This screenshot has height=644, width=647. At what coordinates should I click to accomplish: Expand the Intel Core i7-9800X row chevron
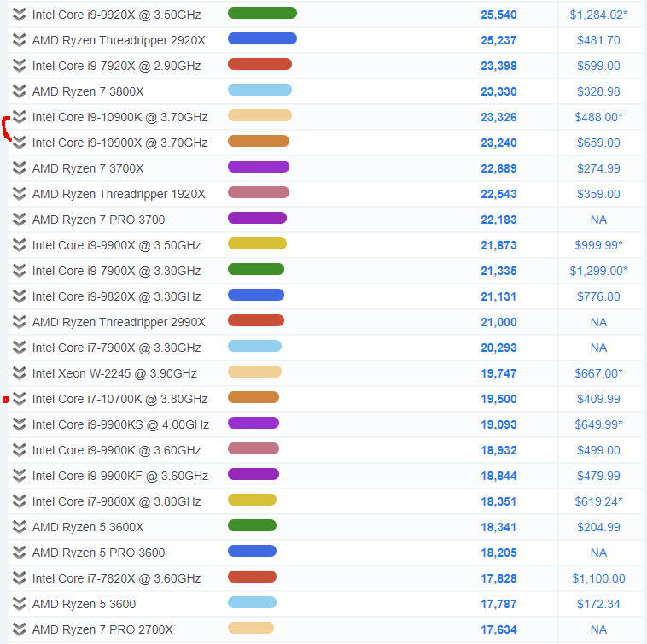point(19,501)
